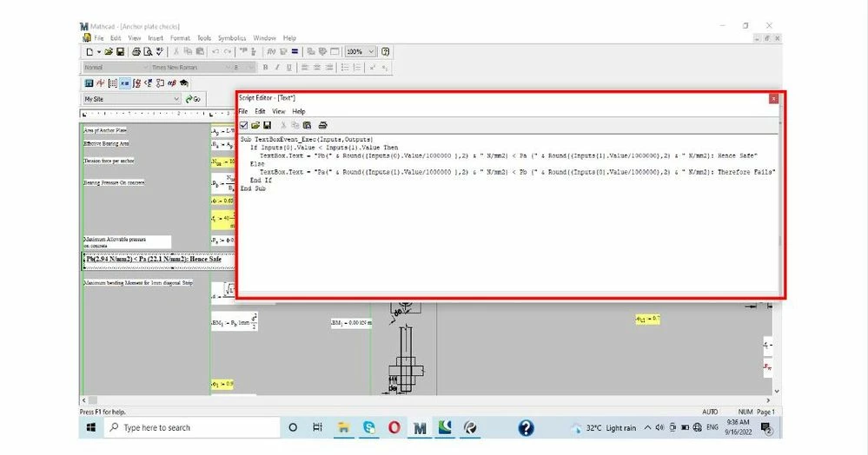Open the Mathcad help icon in toolbar
This screenshot has height=455, width=868.
click(385, 51)
